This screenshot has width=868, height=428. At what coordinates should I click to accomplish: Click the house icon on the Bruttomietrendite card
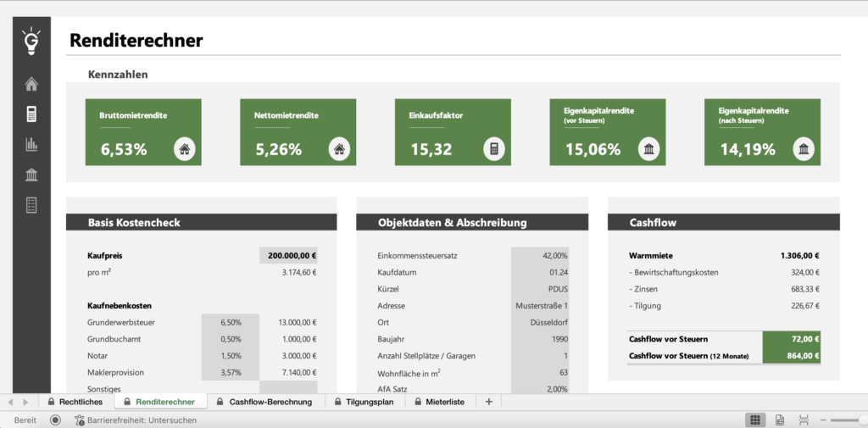tap(185, 150)
